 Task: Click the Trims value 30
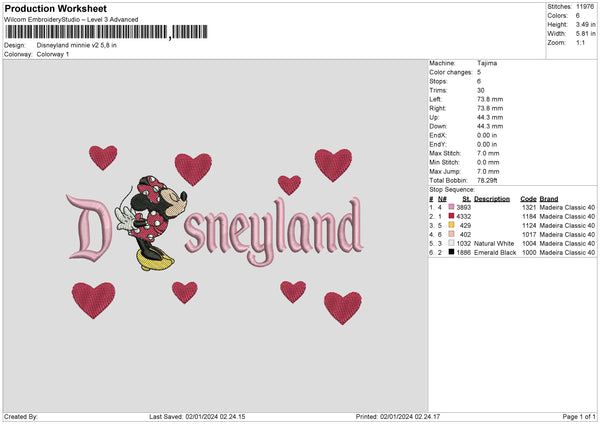[481, 90]
